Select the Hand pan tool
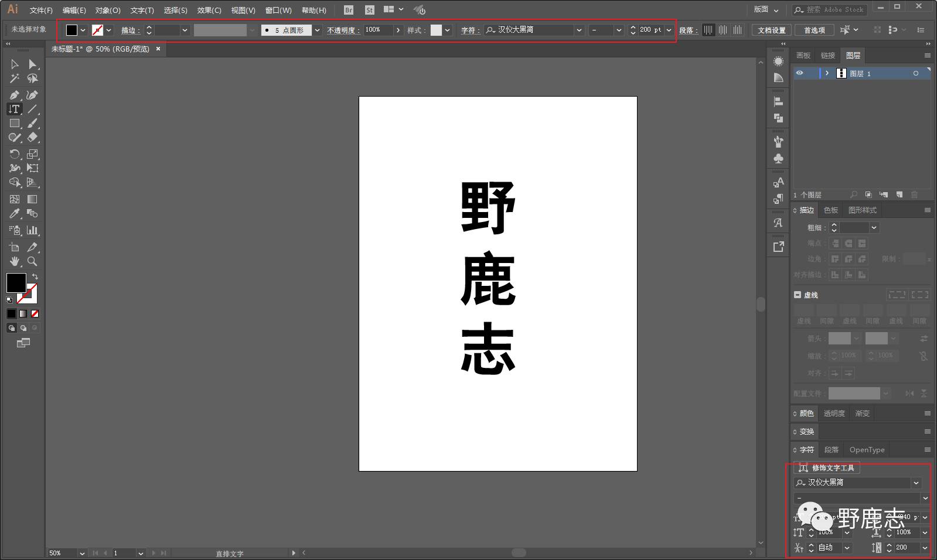The height and width of the screenshot is (560, 937). [x=14, y=261]
